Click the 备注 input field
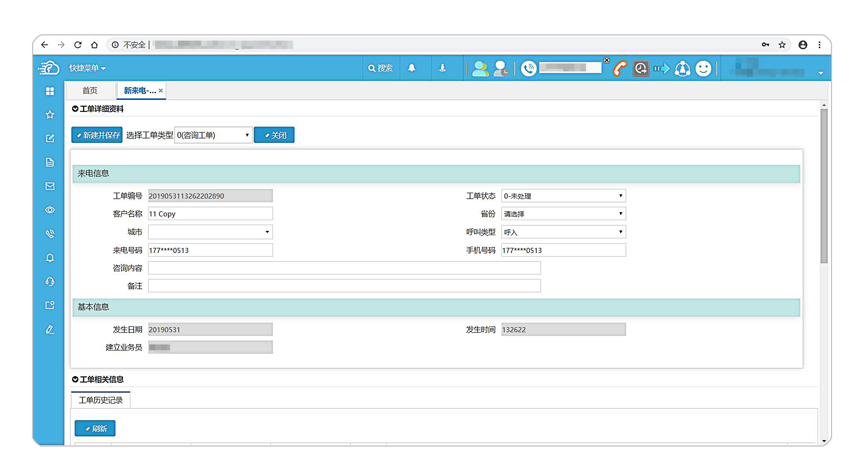Image resolution: width=868 pixels, height=473 pixels. [x=344, y=285]
